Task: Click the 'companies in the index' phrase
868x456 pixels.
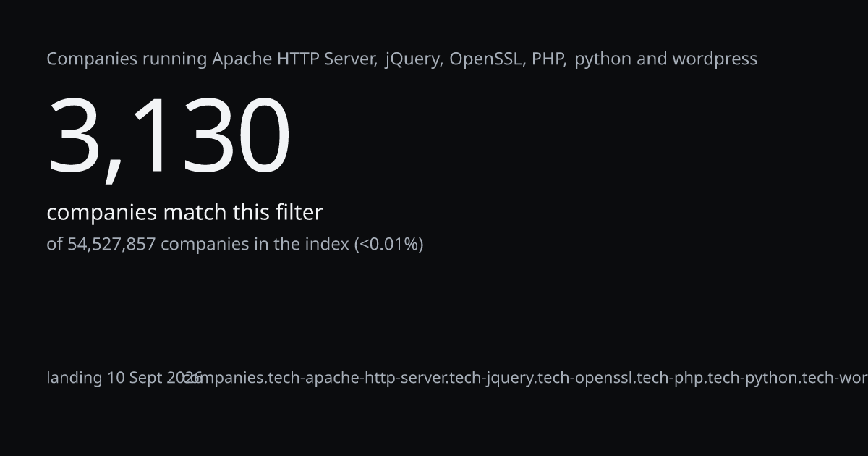Action: click(255, 245)
